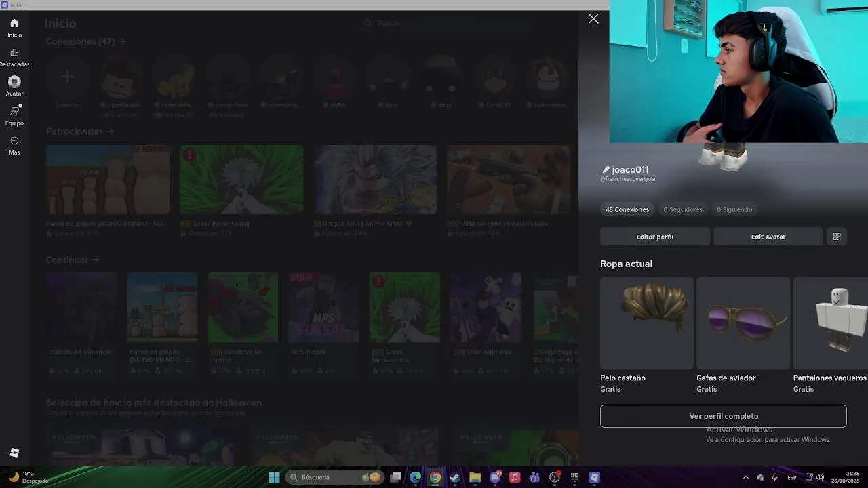Image resolution: width=868 pixels, height=488 pixels.
Task: Open Google Chrome from taskbar
Action: [435, 477]
